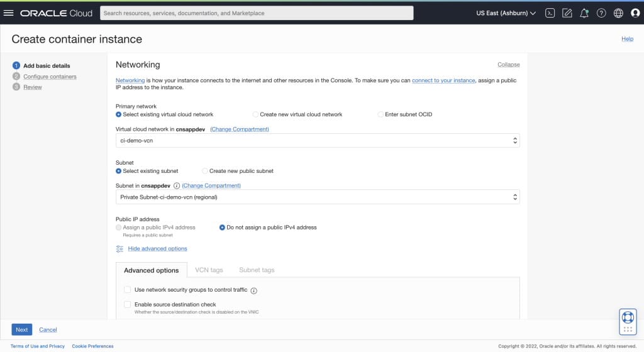
Task: Collapse the Networking section
Action: [x=508, y=65]
